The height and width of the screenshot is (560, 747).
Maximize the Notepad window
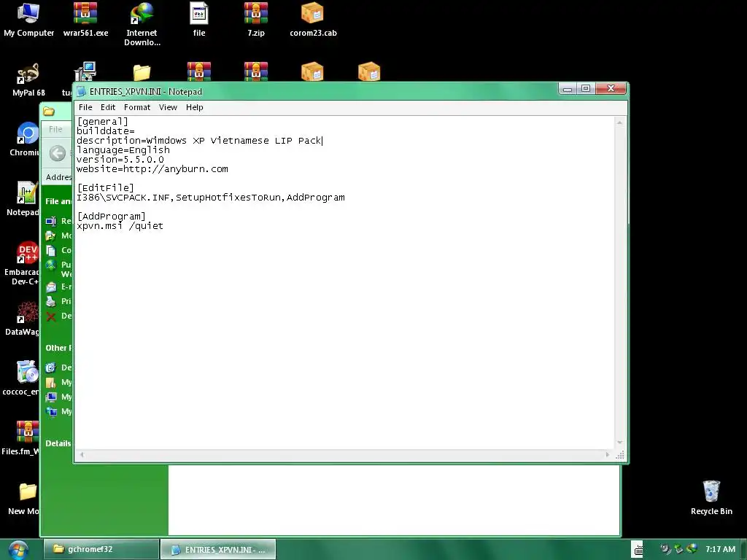click(586, 88)
